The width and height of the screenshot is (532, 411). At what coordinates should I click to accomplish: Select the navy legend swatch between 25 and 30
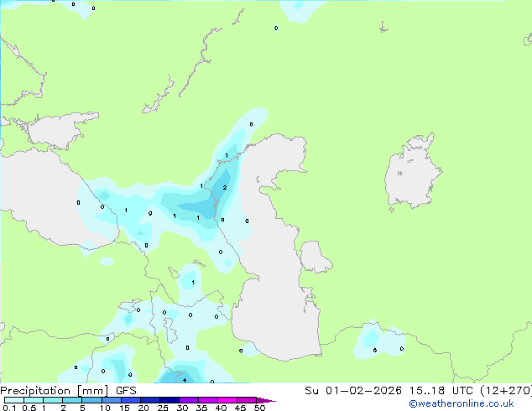pos(169,400)
